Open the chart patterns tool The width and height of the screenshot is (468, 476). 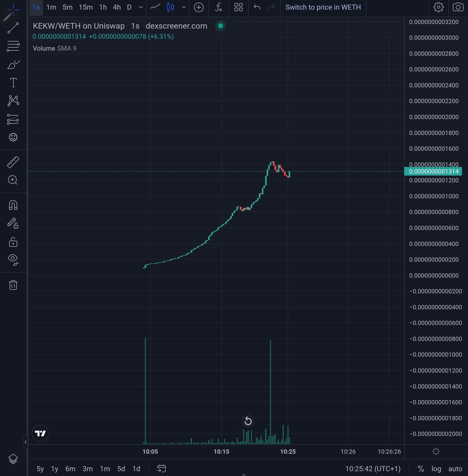[13, 101]
